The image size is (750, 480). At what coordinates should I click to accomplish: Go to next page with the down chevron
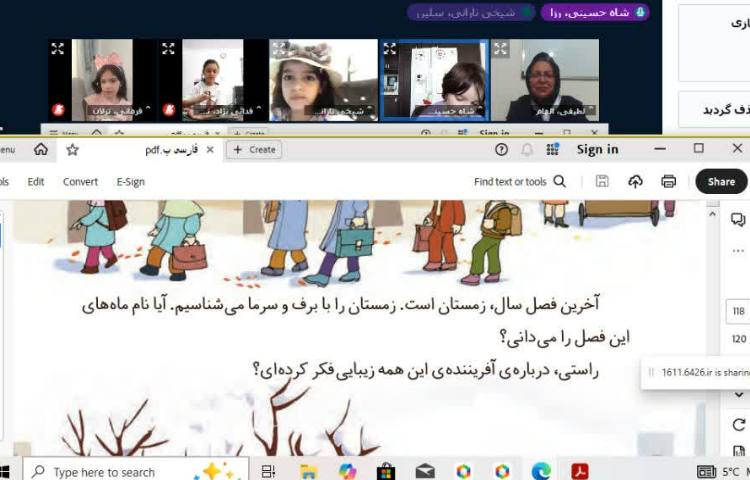(739, 395)
